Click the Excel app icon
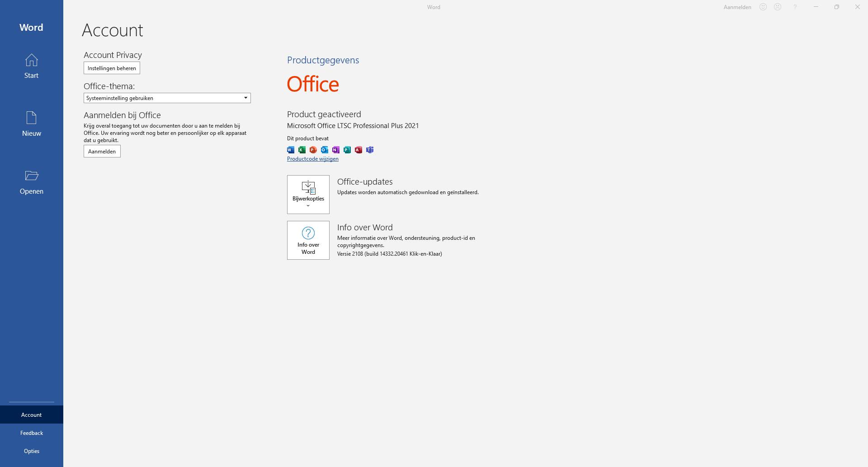Image resolution: width=868 pixels, height=467 pixels. (302, 150)
